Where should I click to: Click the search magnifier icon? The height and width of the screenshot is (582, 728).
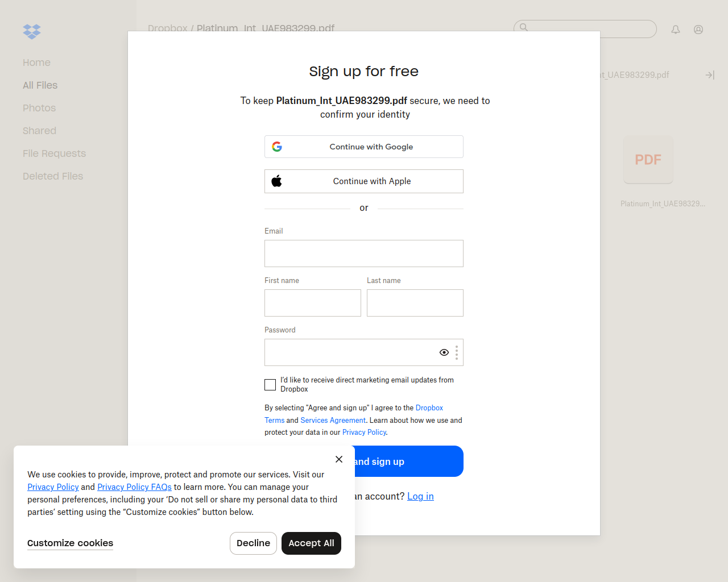tap(524, 27)
